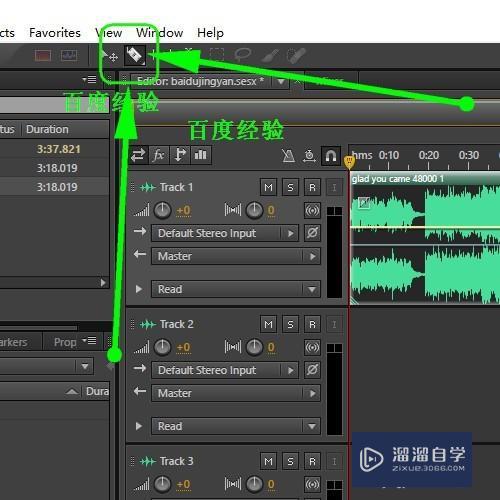Screen dimensions: 500x500
Task: Toggle the metronome icon
Action: tap(288, 156)
